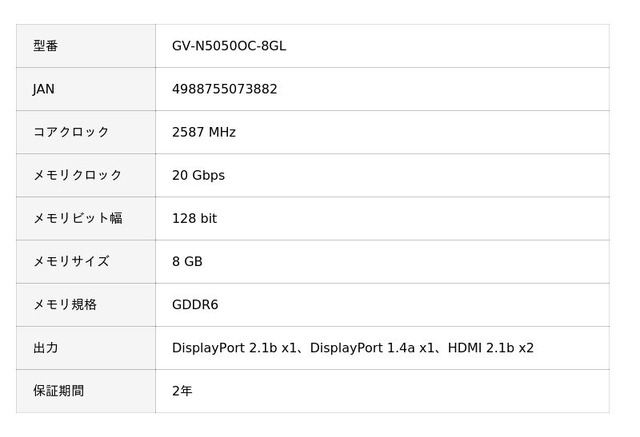640x437 pixels.
Task: Click the メモリビット幅 label
Action: 78,218
